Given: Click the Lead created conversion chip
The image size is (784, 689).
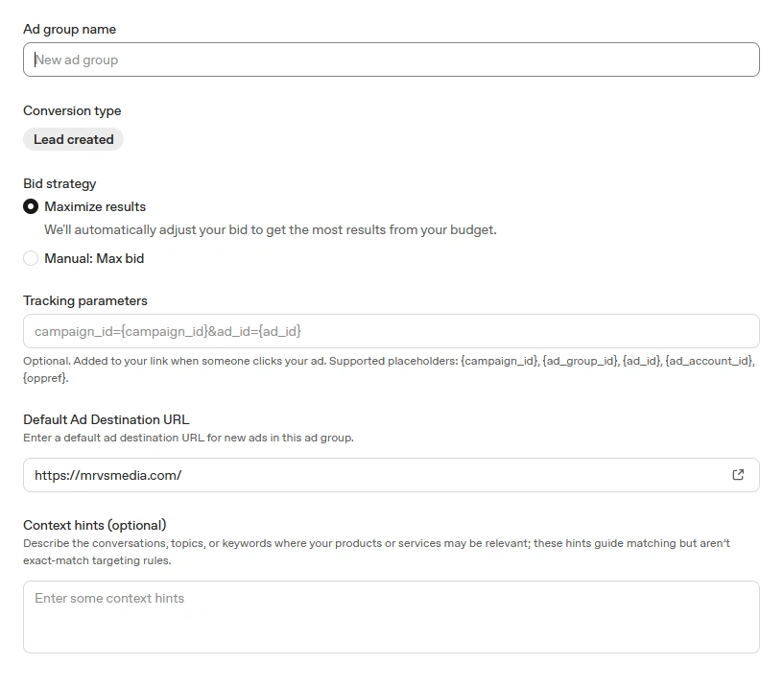Looking at the screenshot, I should [x=74, y=139].
